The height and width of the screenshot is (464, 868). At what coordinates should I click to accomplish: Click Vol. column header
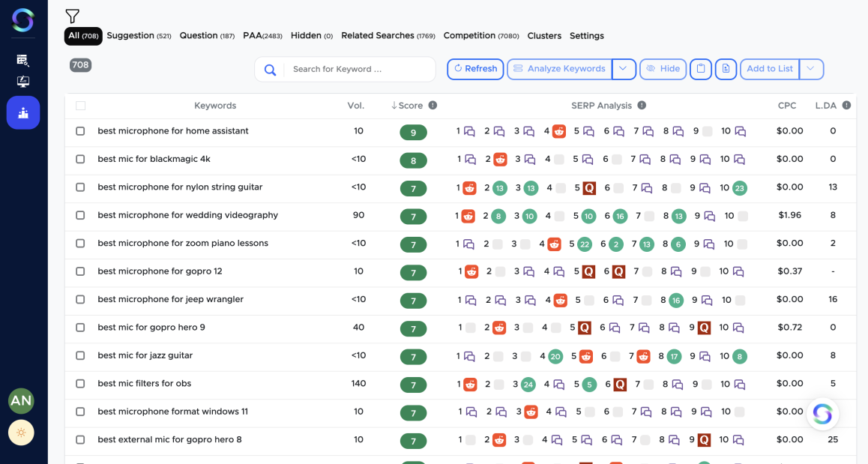pos(356,105)
